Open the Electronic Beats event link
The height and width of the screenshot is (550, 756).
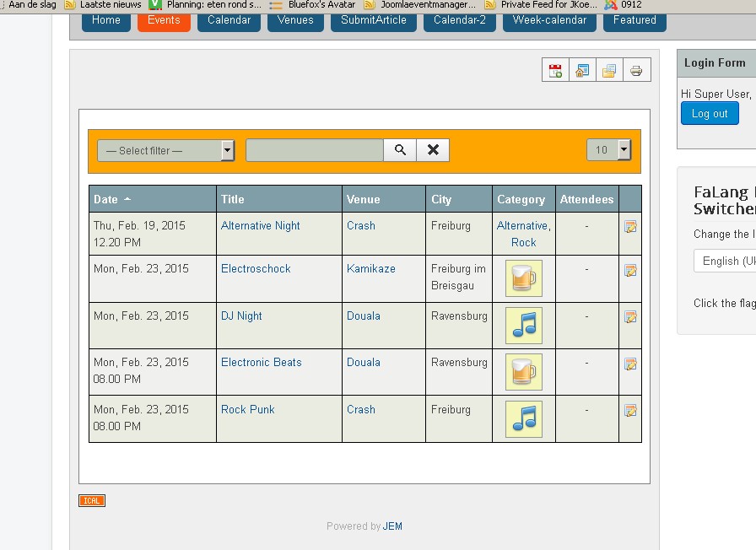[261, 362]
